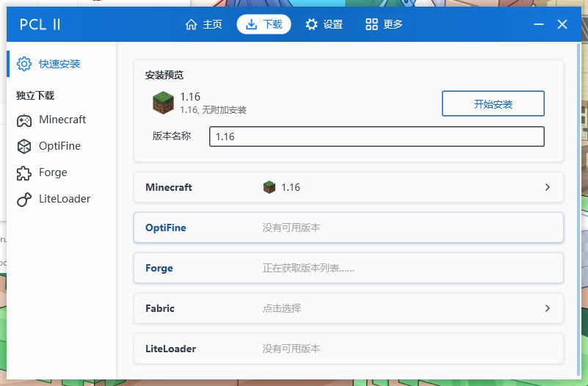Click the Forge row loading version list
Image resolution: width=588 pixels, height=386 pixels.
pos(349,268)
